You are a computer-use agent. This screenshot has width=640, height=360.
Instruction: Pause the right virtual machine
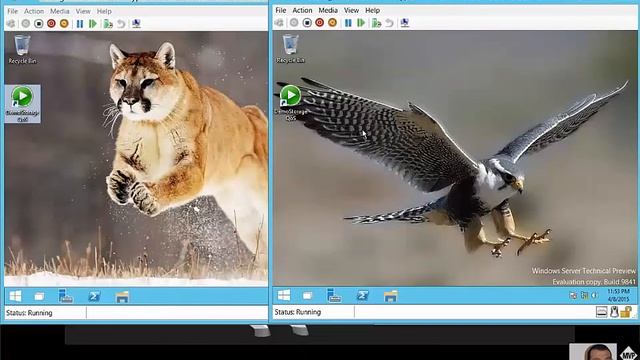tap(348, 23)
